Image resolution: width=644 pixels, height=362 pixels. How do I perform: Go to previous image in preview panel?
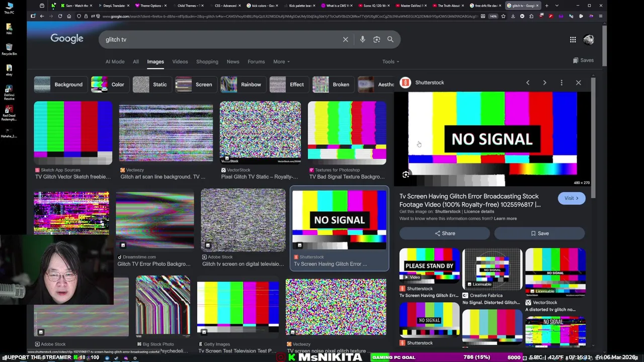pyautogui.click(x=528, y=82)
